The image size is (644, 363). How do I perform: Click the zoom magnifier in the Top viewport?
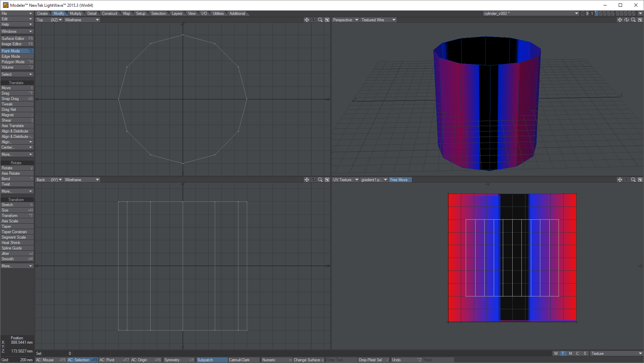320,20
